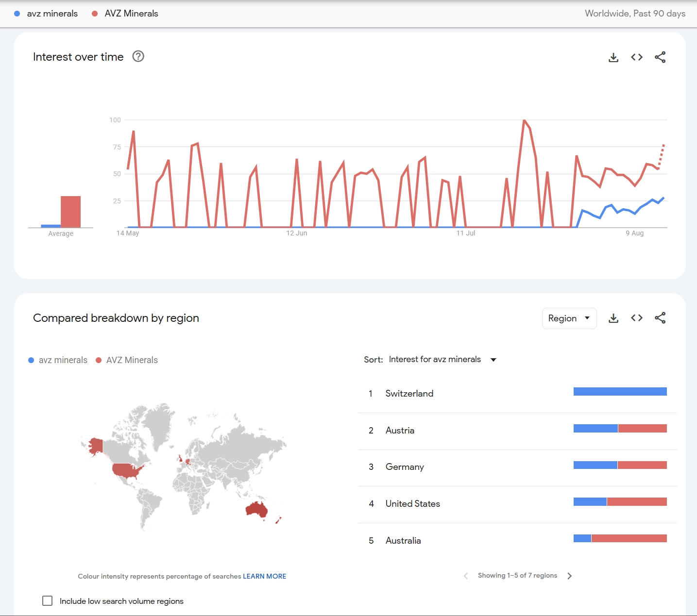Click the 9 Aug axis label

click(x=635, y=233)
